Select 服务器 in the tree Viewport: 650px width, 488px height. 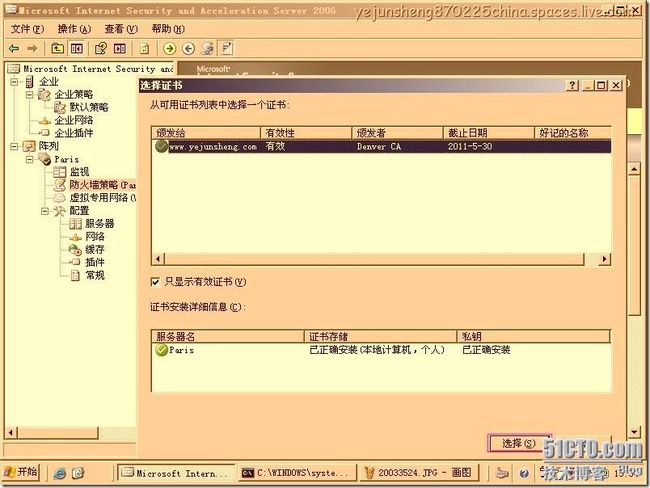99,224
